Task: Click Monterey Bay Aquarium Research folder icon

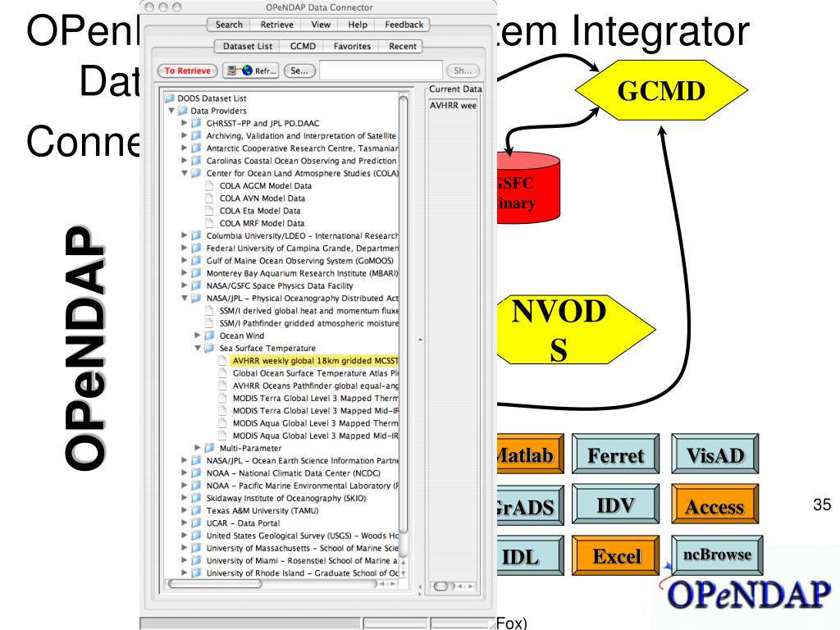Action: [x=196, y=273]
